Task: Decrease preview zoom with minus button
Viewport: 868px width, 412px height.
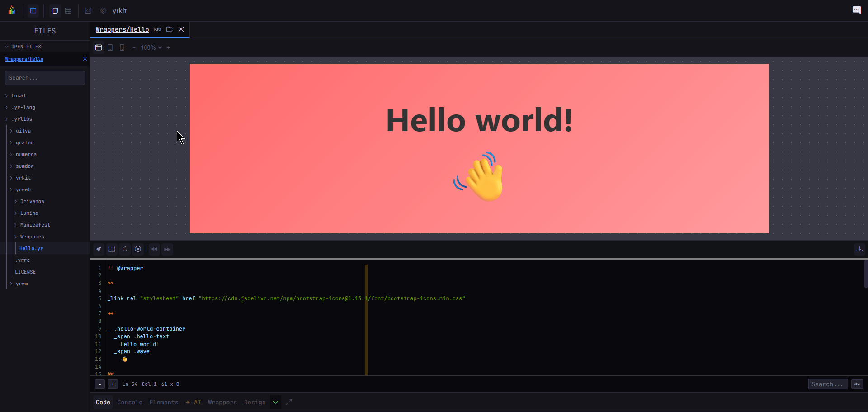Action: point(134,47)
